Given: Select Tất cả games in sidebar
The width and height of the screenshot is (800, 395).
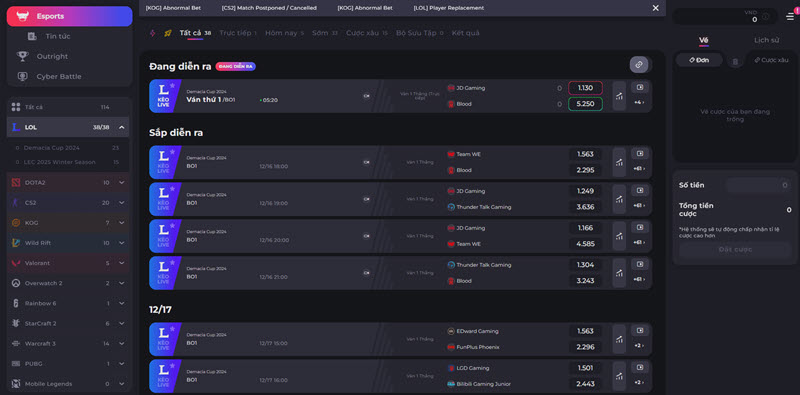Looking at the screenshot, I should click(x=67, y=107).
